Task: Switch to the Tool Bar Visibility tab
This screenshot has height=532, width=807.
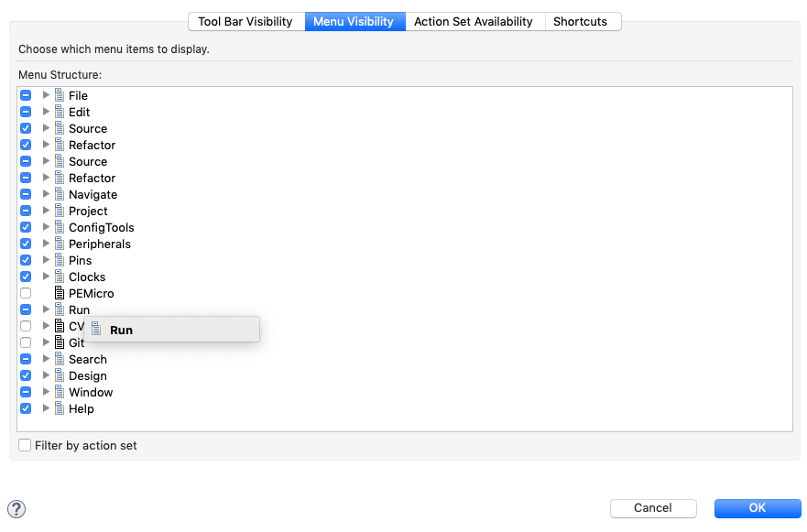Action: 245,21
